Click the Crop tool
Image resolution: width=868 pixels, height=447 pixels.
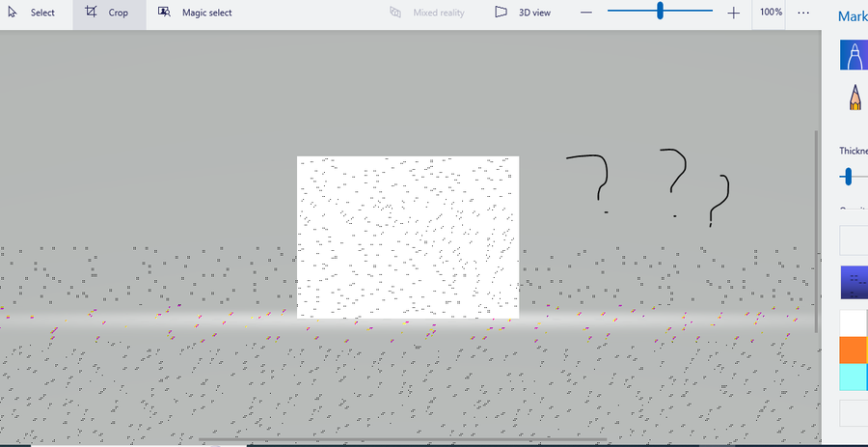109,13
